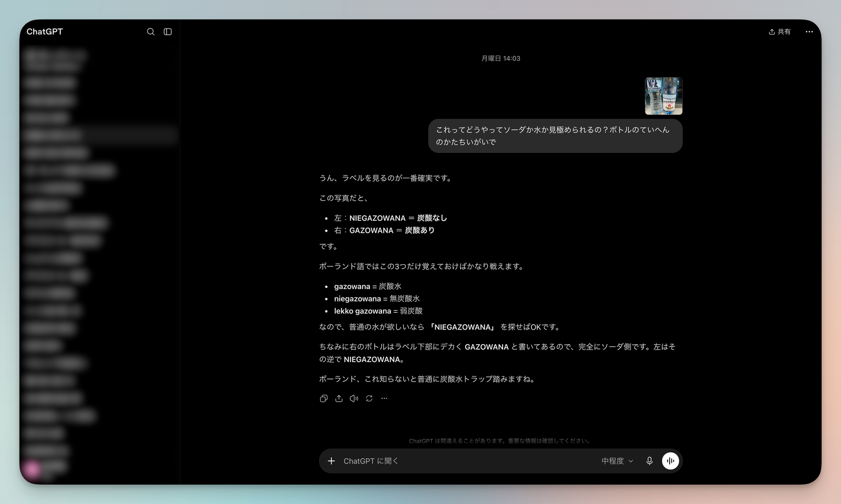Click the '左：NIEGAZOWANA = 炭酸なし' bullet
The height and width of the screenshot is (504, 841).
391,218
